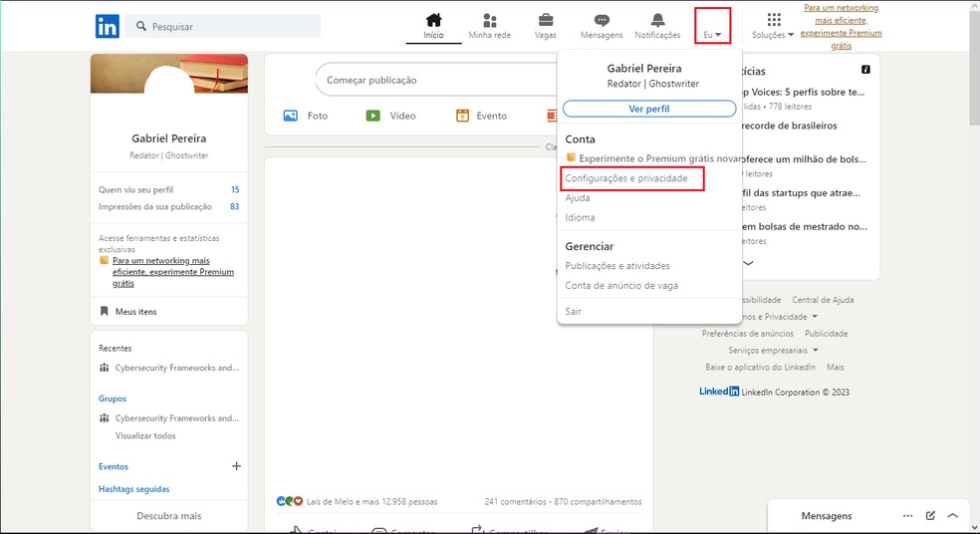The image size is (980, 534).
Task: Click the profile banner image
Action: click(x=168, y=73)
